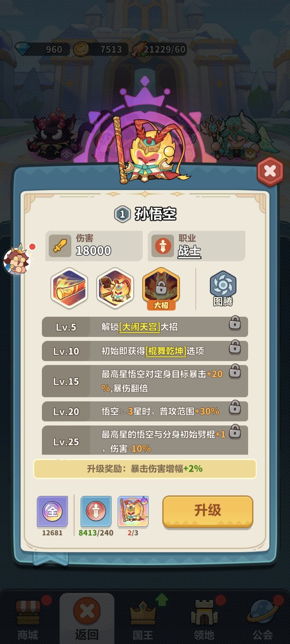Tap the 棍舞乾坤 highlighted skill link
Viewport: 290px width, 644px height.
click(x=166, y=351)
